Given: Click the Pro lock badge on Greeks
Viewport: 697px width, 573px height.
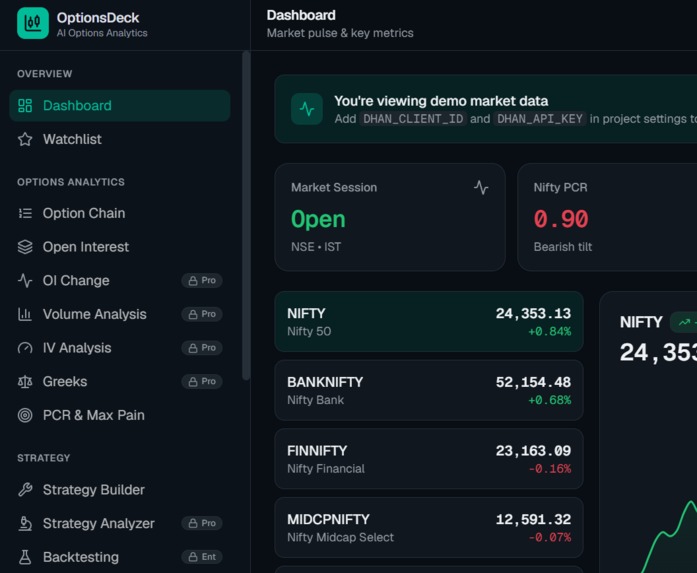Looking at the screenshot, I should tap(202, 381).
